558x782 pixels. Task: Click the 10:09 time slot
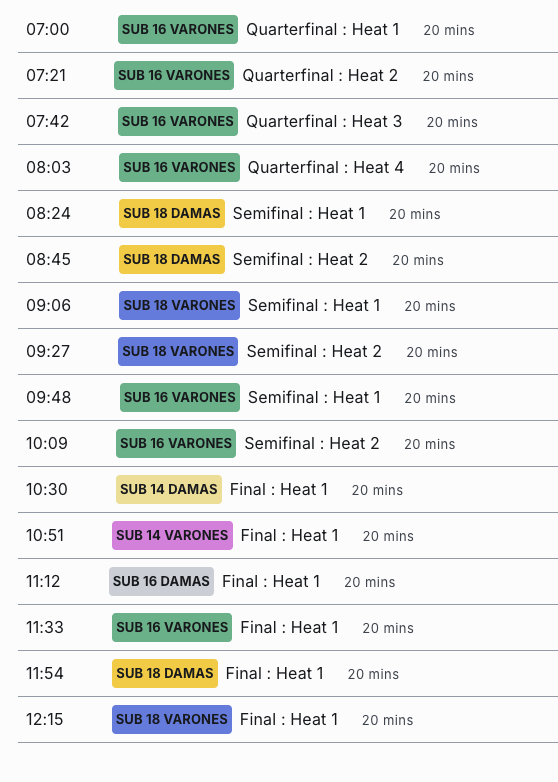point(47,443)
